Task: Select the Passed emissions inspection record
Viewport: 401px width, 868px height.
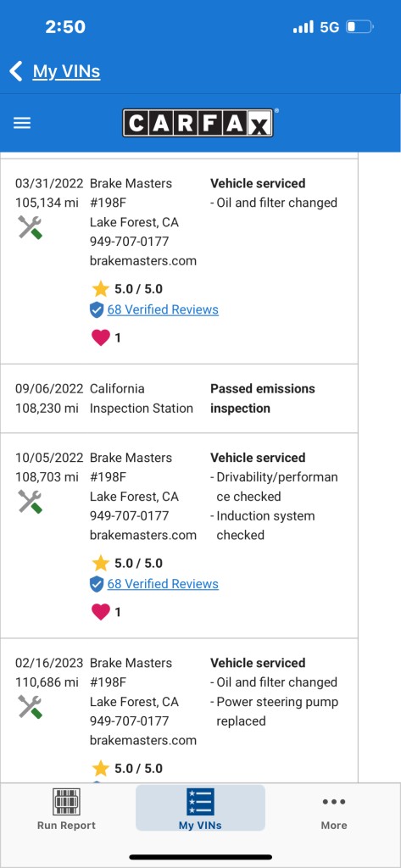Action: (x=179, y=398)
